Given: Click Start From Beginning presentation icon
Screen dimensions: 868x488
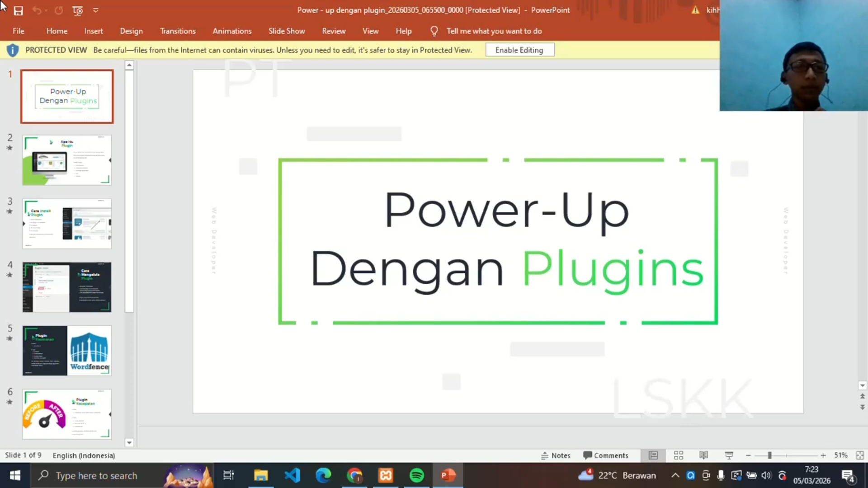Looking at the screenshot, I should (x=77, y=10).
